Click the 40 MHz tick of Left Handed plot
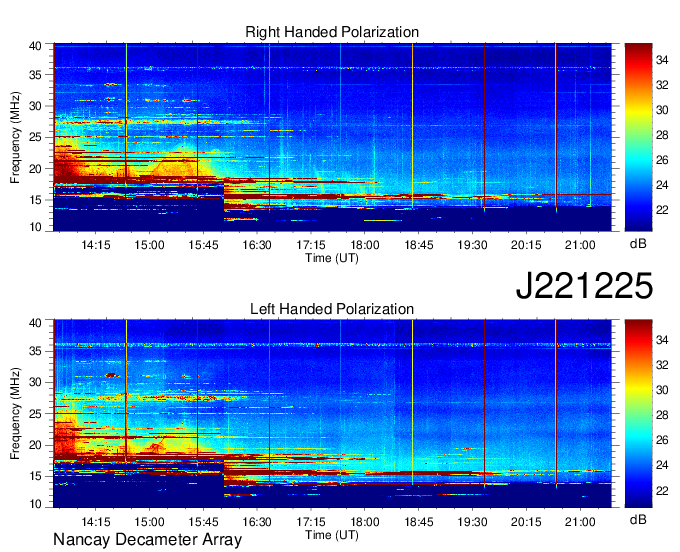Screen dimensions: 680x552 (35, 323)
